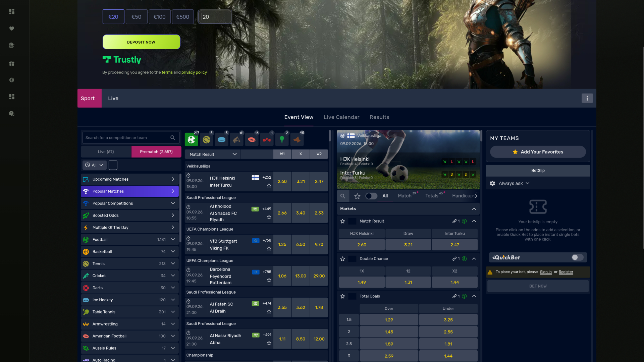Image resolution: width=644 pixels, height=362 pixels.
Task: Open the Match Result market dropdown
Action: (212, 154)
